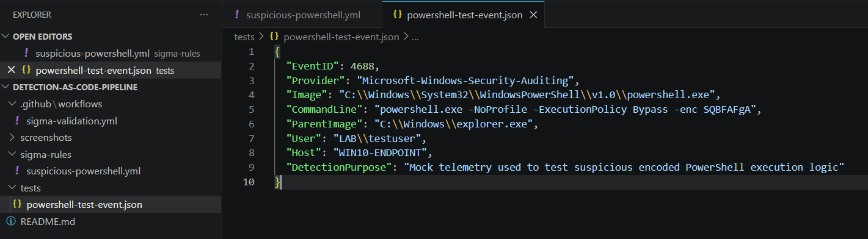
Task: Click the tests breadcrumb segment
Action: pos(244,37)
